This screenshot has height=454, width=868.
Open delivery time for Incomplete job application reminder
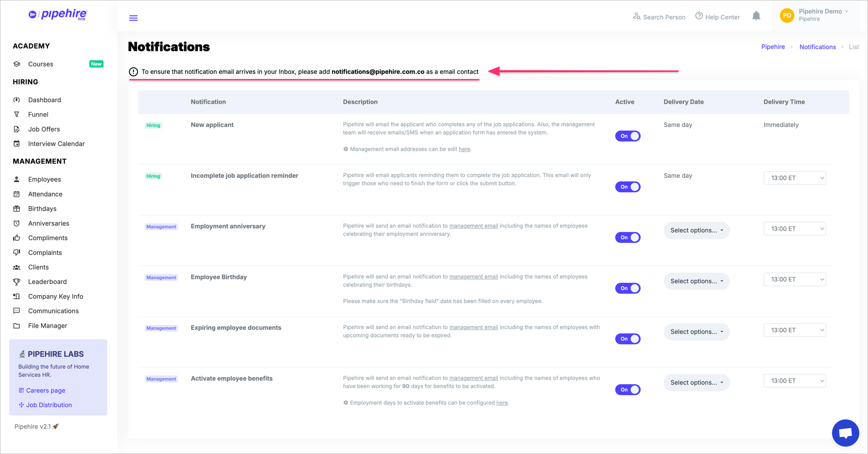(x=794, y=178)
